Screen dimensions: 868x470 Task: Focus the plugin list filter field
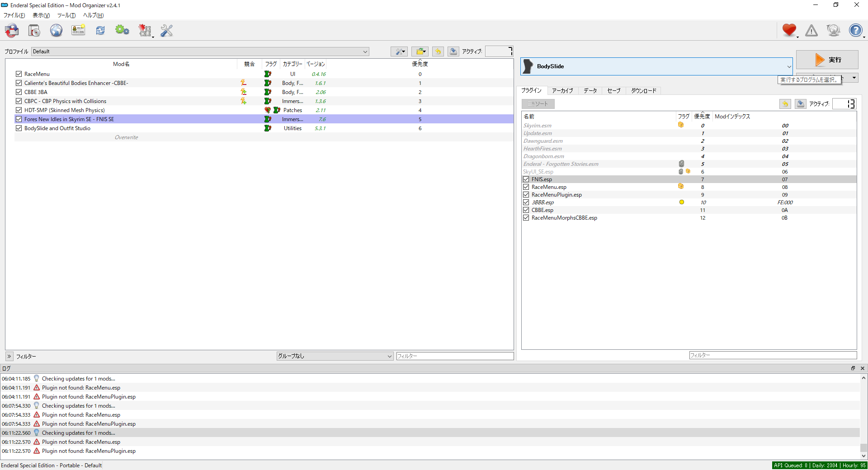click(x=773, y=355)
